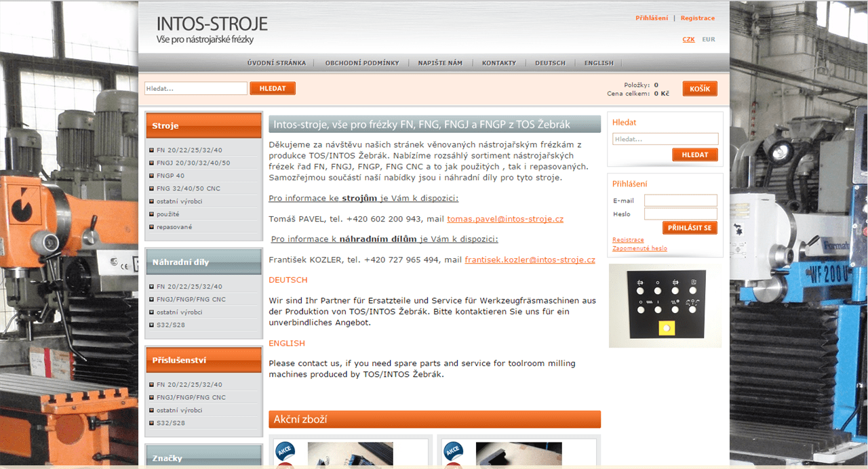
Task: Open Kontakty menu item
Action: pyautogui.click(x=499, y=63)
